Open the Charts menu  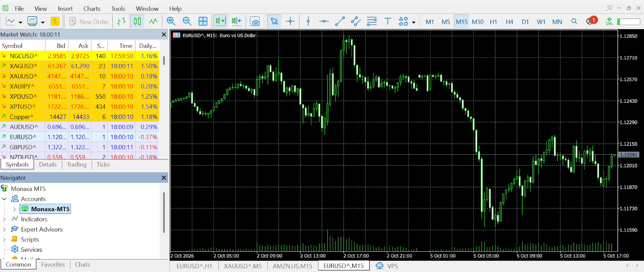(92, 9)
